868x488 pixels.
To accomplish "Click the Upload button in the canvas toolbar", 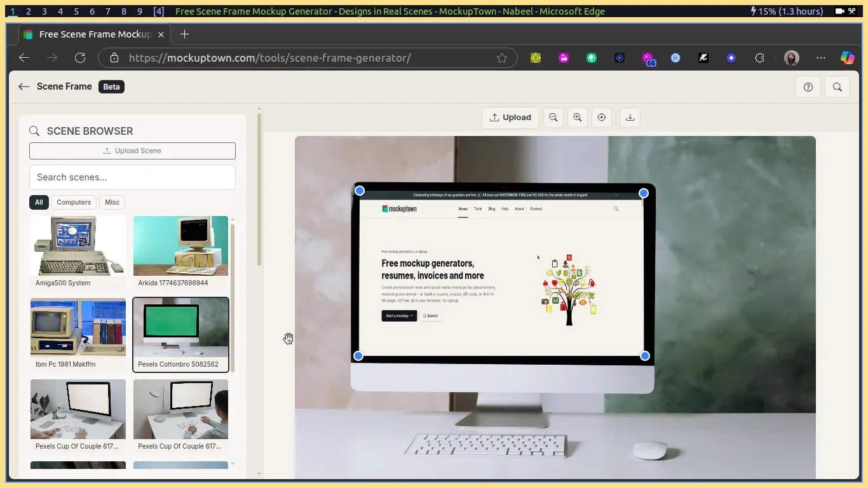I will pyautogui.click(x=510, y=118).
